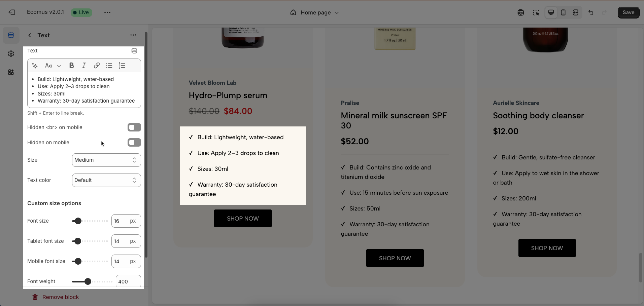This screenshot has height=306, width=644.
Task: Open the three-dot menu beside Live badge
Action: pos(107,12)
